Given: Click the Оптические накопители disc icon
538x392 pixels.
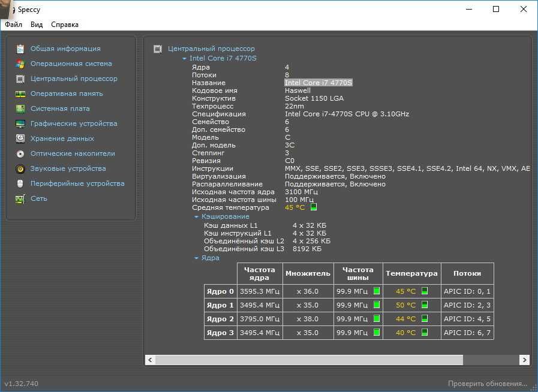Looking at the screenshot, I should (20, 153).
